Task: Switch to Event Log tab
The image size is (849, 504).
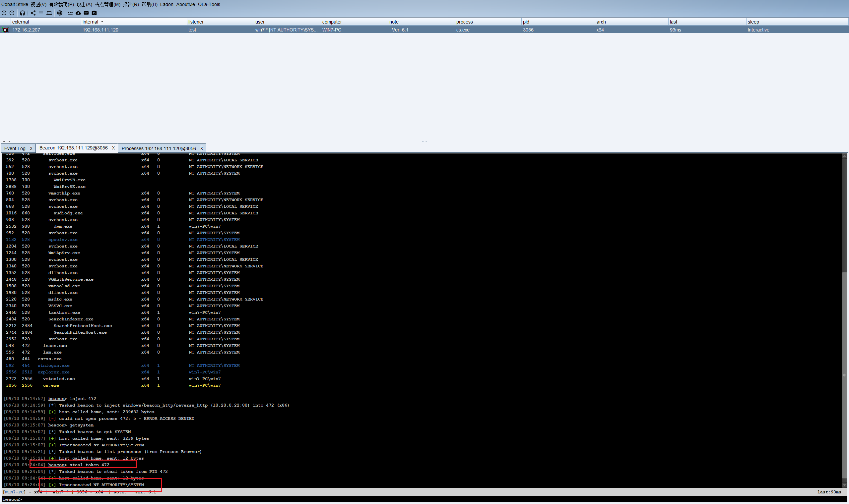Action: tap(15, 148)
